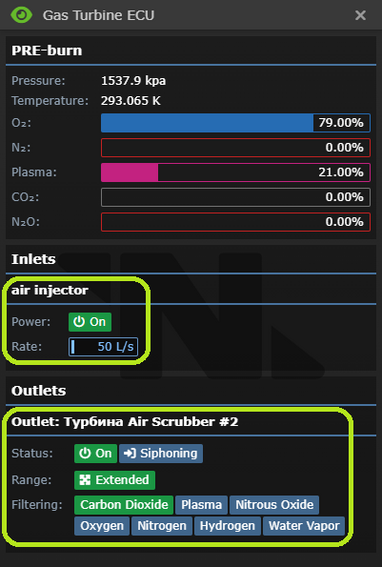
Task: Toggle the Extended range button
Action: (x=115, y=480)
